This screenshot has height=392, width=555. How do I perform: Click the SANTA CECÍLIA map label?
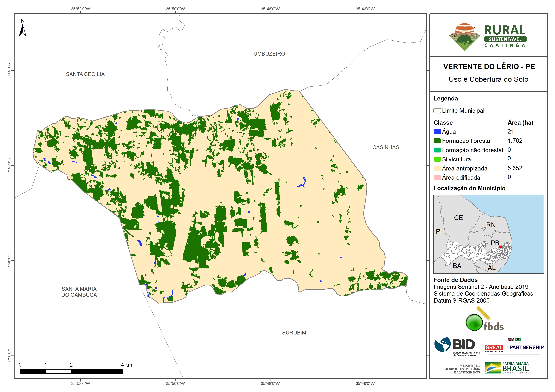85,74
